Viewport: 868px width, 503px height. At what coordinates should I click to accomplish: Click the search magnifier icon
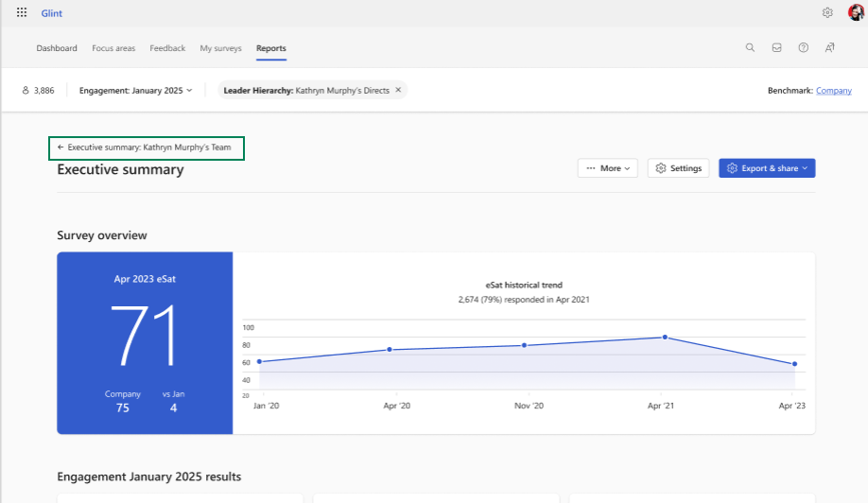coord(750,47)
